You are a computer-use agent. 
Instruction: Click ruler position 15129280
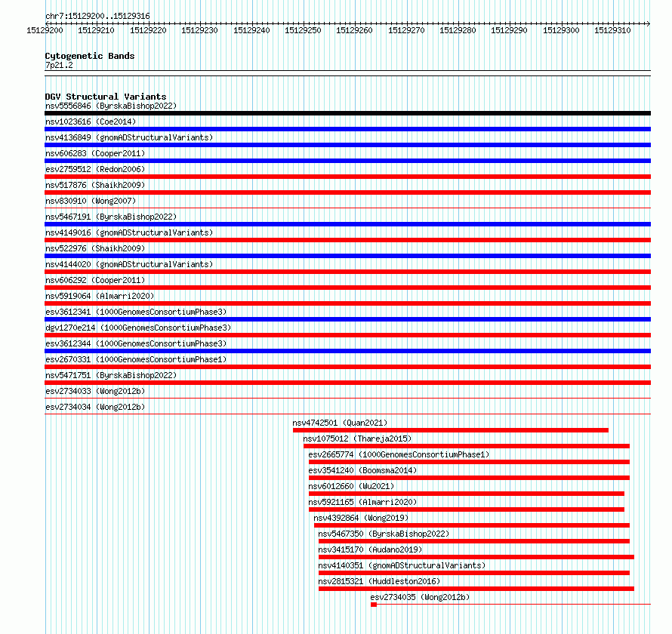click(x=458, y=30)
